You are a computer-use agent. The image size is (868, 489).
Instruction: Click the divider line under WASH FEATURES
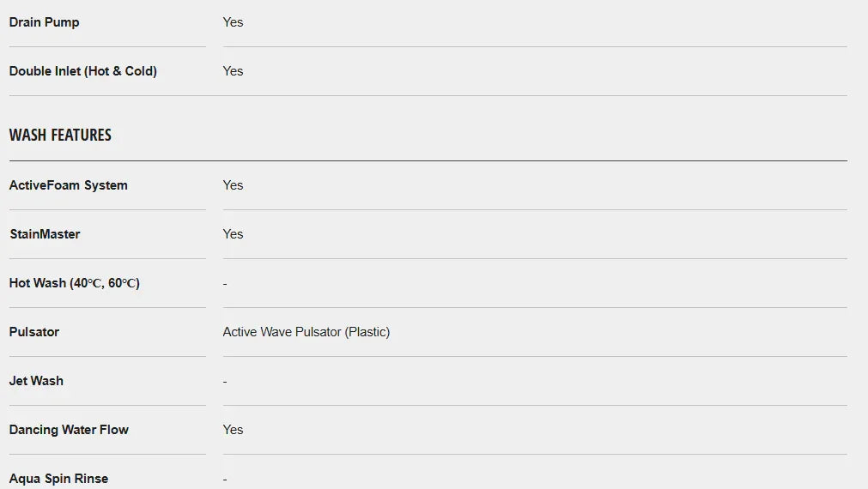tap(428, 160)
